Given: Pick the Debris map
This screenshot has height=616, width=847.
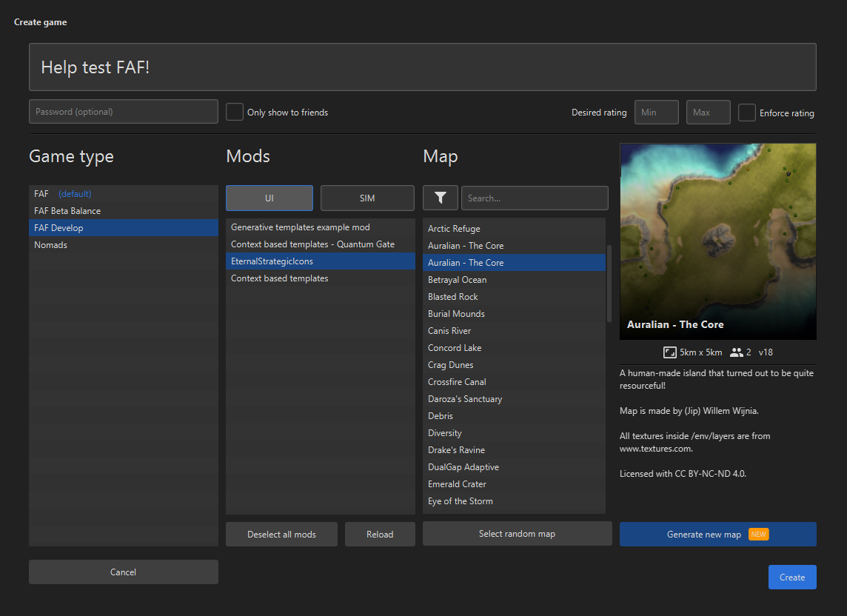Looking at the screenshot, I should (x=515, y=415).
